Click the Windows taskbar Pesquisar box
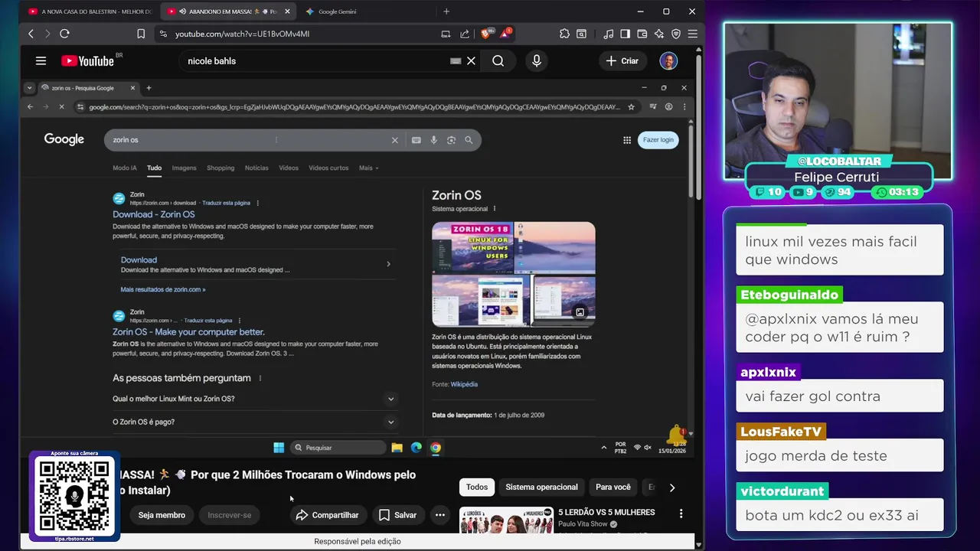 coord(338,448)
